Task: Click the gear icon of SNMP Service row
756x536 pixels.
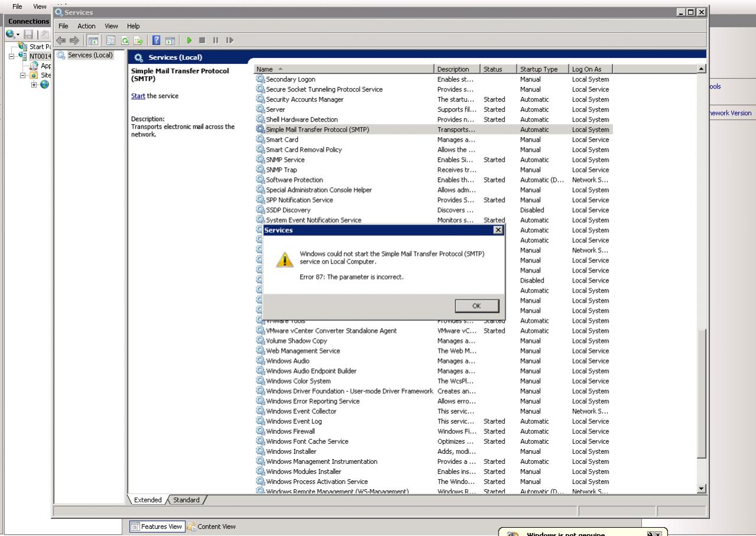Action: (x=260, y=160)
